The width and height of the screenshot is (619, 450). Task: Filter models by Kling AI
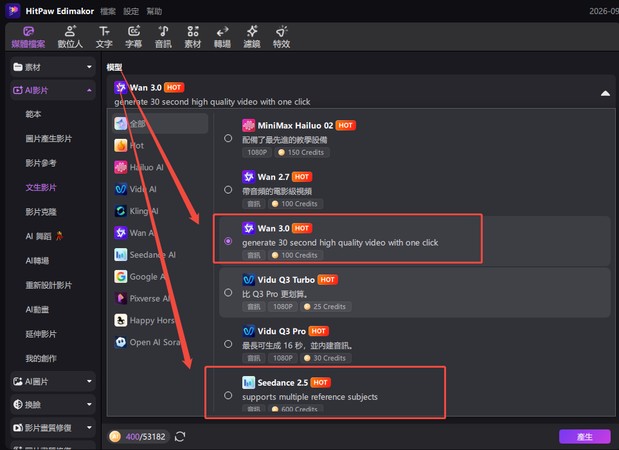[x=160, y=211]
